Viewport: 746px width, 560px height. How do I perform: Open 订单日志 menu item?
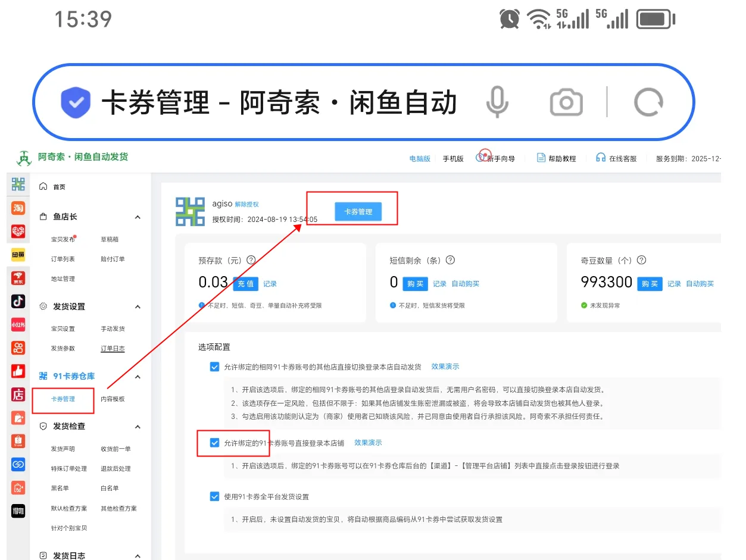(113, 348)
